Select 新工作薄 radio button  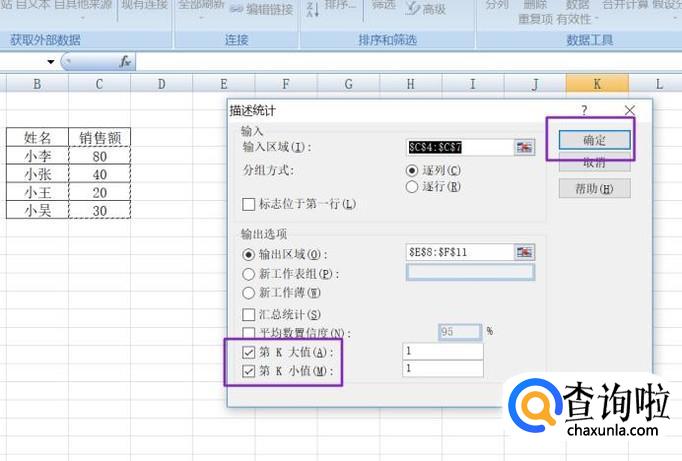coord(249,292)
